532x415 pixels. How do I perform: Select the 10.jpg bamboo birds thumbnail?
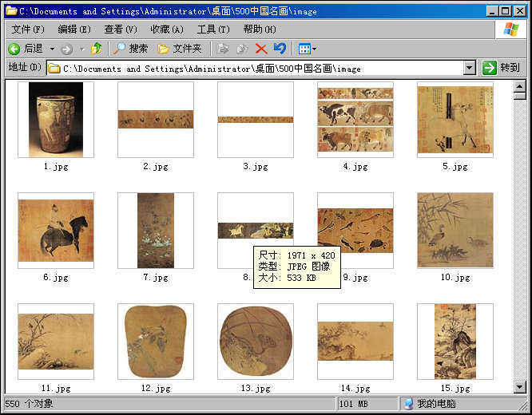(x=455, y=231)
